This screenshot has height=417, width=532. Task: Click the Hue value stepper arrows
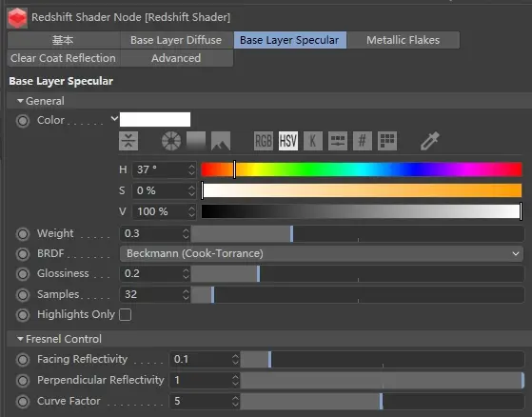(191, 169)
